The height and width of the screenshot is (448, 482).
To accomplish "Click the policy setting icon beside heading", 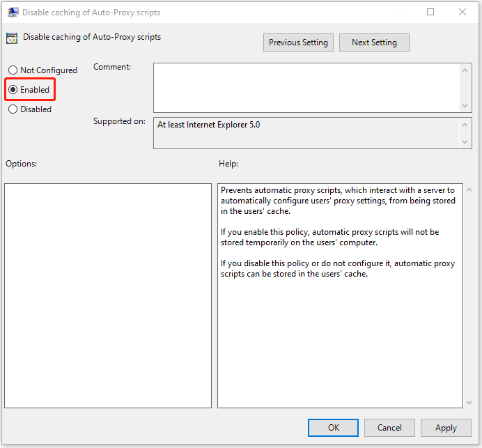I will [12, 38].
